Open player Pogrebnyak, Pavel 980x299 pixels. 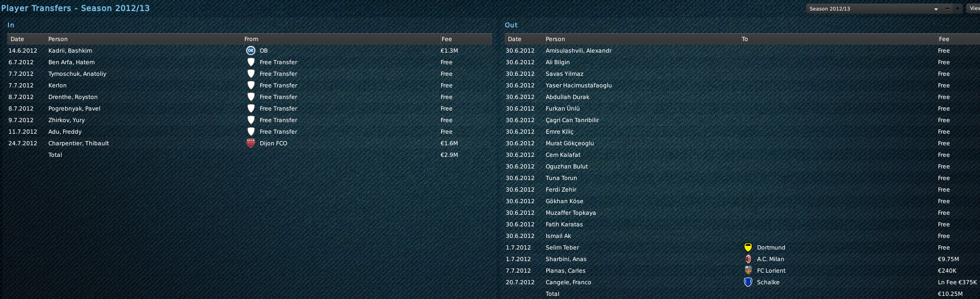(x=74, y=108)
